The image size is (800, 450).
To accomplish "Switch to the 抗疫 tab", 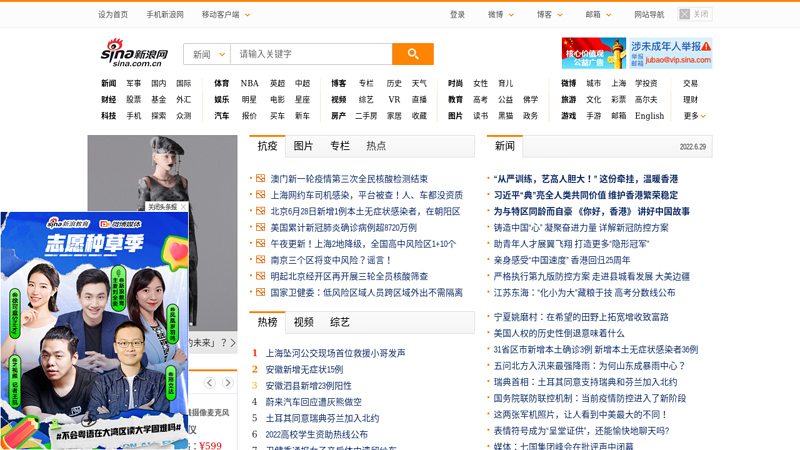I will click(x=267, y=146).
